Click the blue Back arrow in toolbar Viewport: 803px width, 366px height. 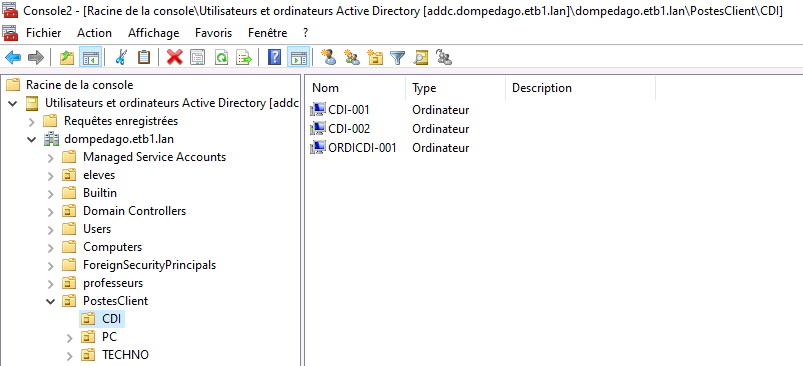coord(13,57)
